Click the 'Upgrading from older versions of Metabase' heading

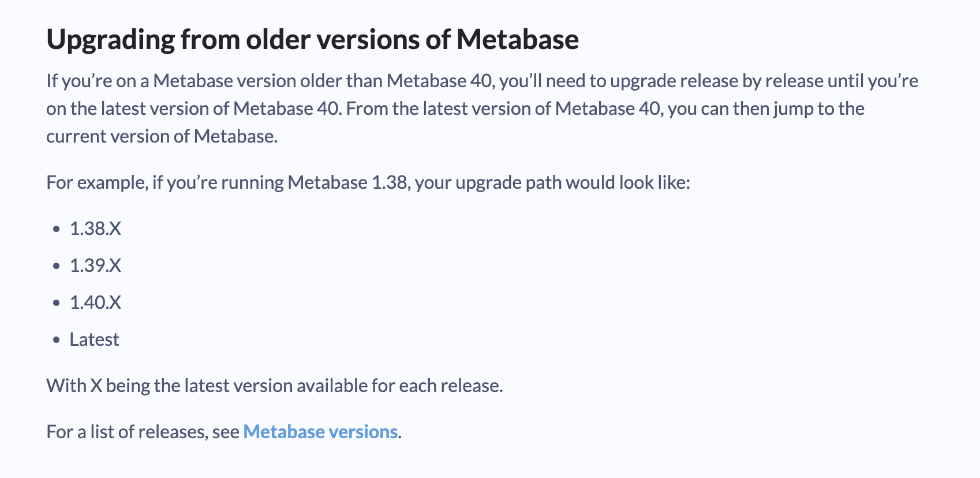312,40
